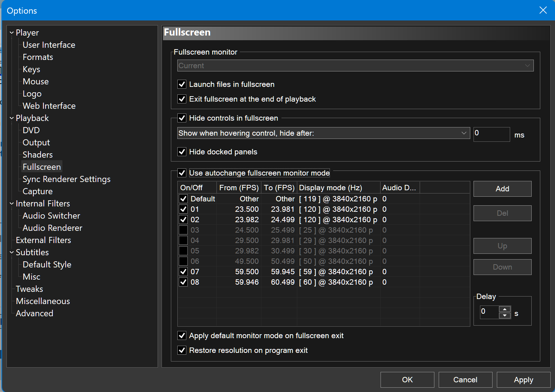555x392 pixels.
Task: Toggle Exit fullscreen at end of playback
Action: [182, 99]
